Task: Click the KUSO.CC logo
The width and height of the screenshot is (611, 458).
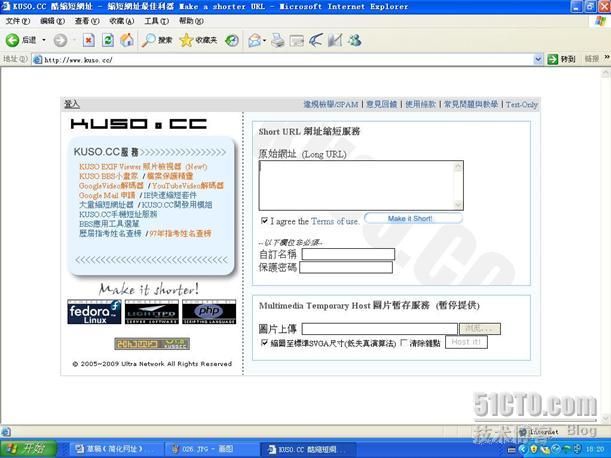Action: click(139, 124)
